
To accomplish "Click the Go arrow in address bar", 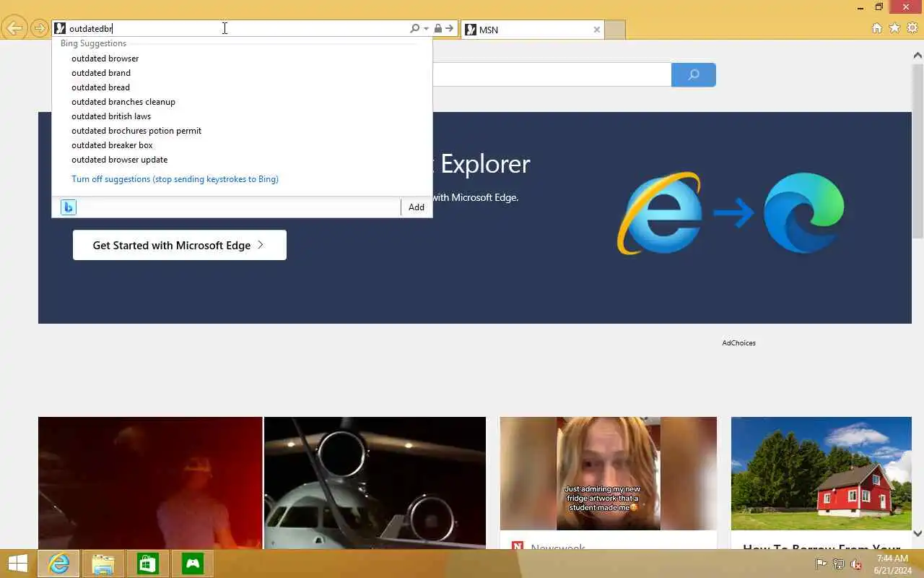I will pyautogui.click(x=449, y=29).
